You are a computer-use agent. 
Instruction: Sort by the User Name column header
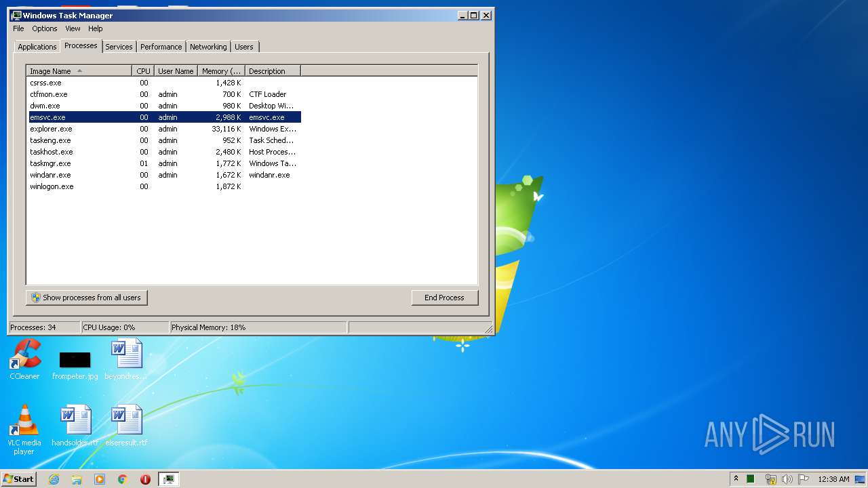click(176, 71)
